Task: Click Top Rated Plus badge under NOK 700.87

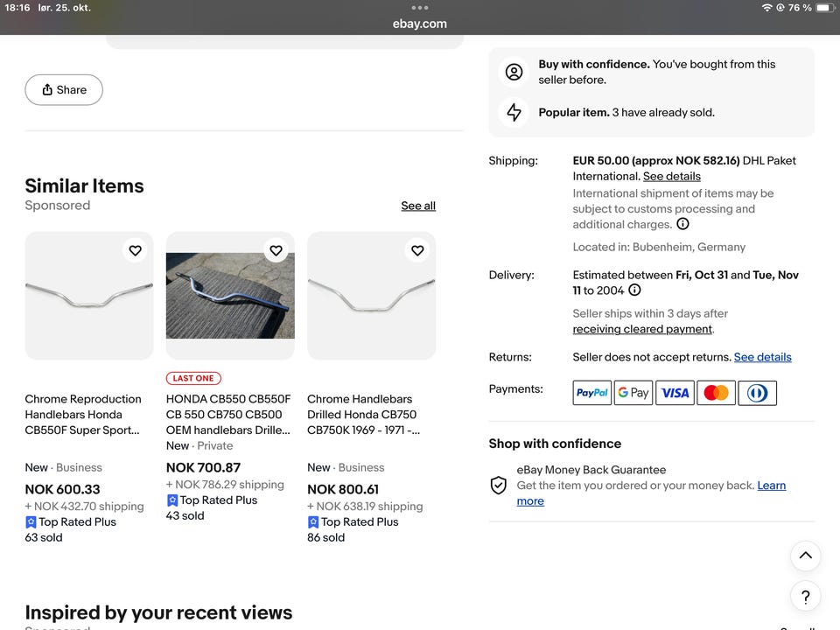Action: click(212, 500)
